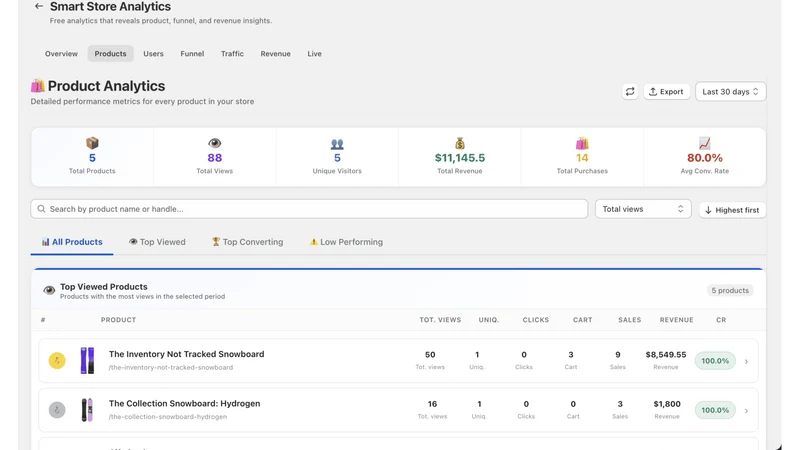Click the refresh icon button next to Export

point(630,92)
